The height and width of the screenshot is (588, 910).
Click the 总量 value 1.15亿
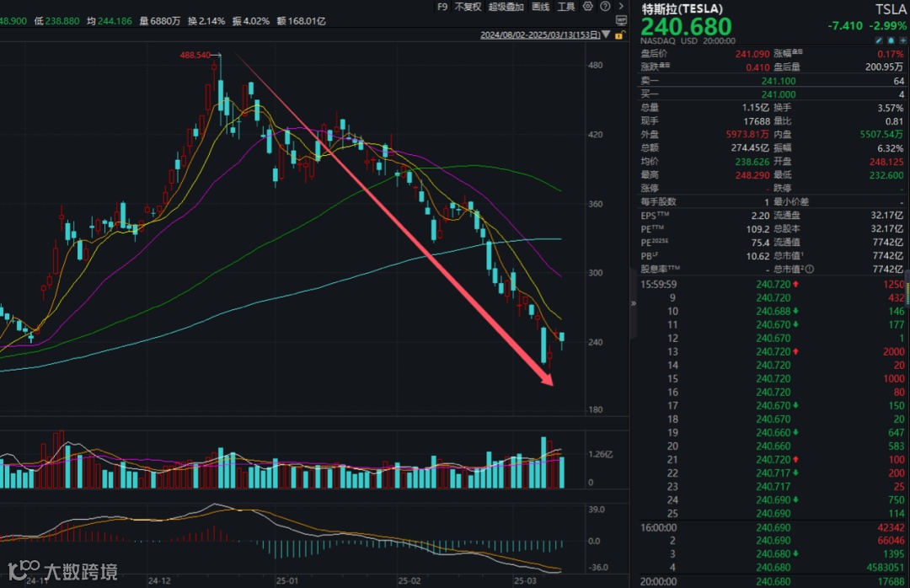tap(756, 108)
